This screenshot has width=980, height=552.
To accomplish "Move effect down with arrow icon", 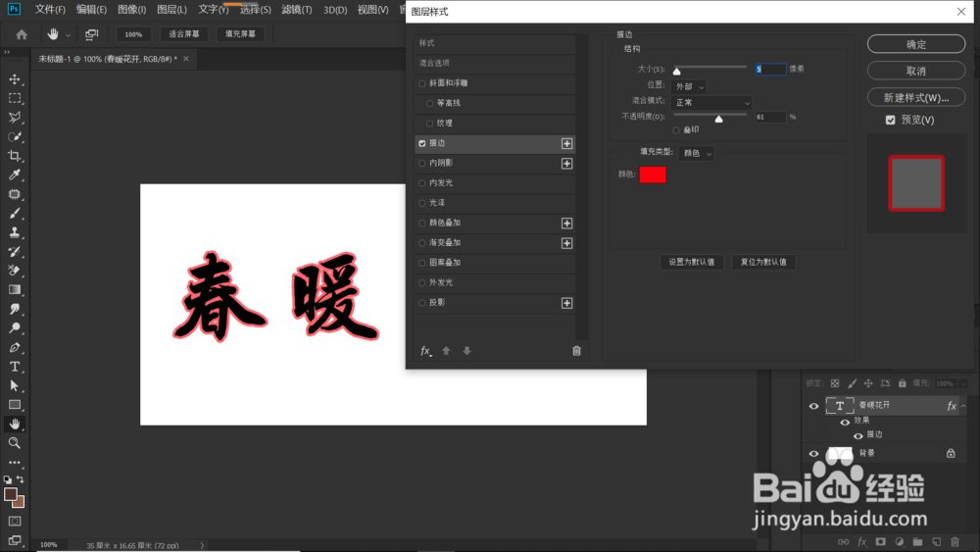I will 466,351.
